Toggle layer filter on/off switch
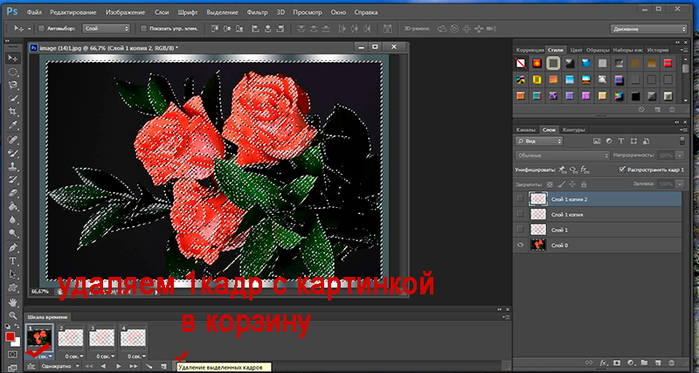699x373 pixels. pyautogui.click(x=682, y=141)
